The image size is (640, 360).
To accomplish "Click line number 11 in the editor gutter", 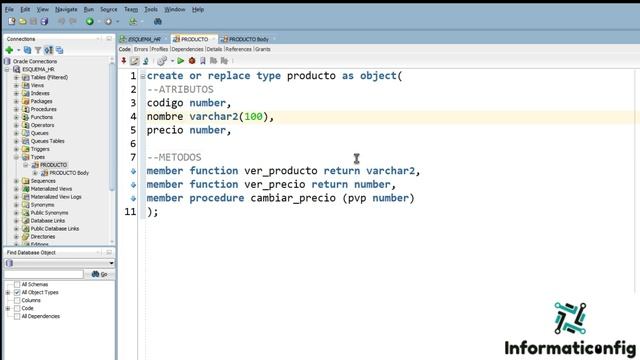I will 130,212.
